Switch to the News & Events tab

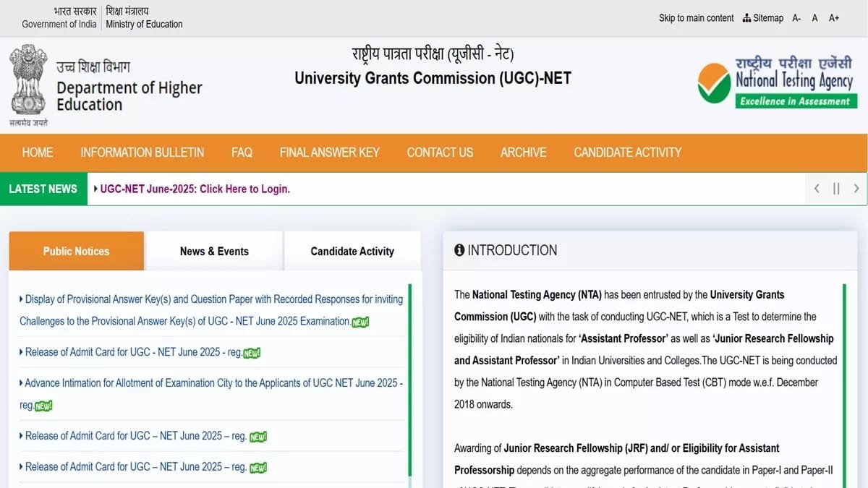(x=214, y=252)
